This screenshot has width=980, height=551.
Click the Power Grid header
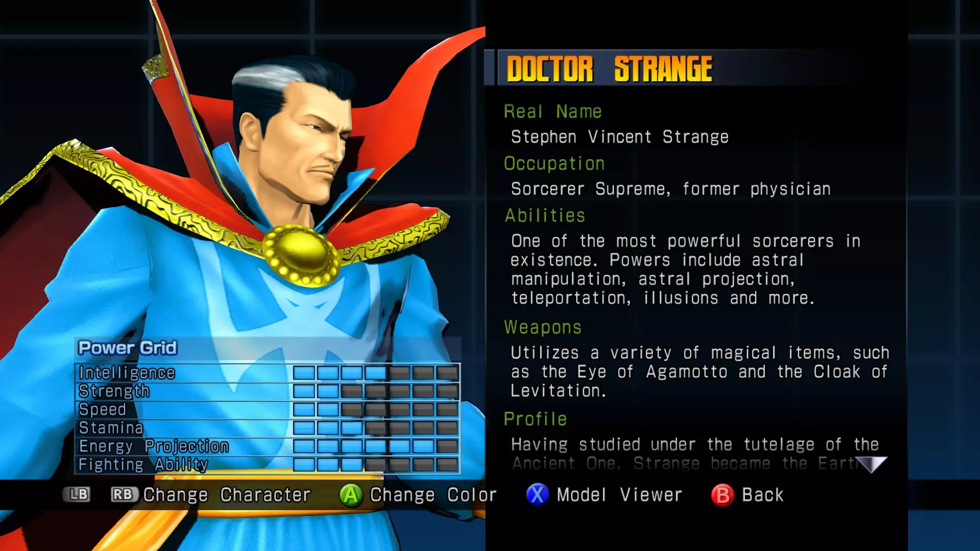[128, 348]
